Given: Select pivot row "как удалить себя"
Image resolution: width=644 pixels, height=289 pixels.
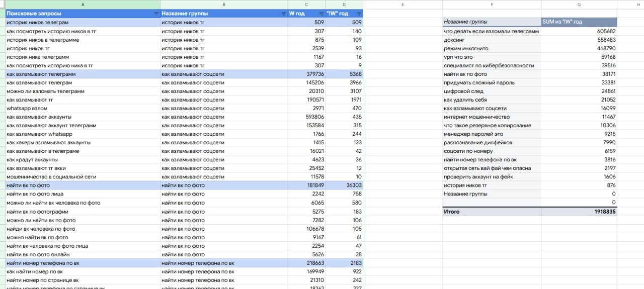Looking at the screenshot, I should (492, 100).
